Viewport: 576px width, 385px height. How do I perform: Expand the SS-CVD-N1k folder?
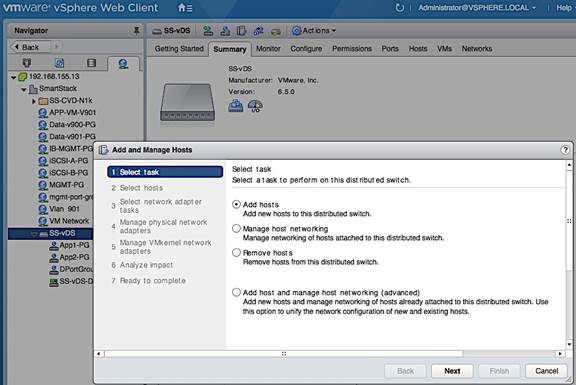coord(34,101)
